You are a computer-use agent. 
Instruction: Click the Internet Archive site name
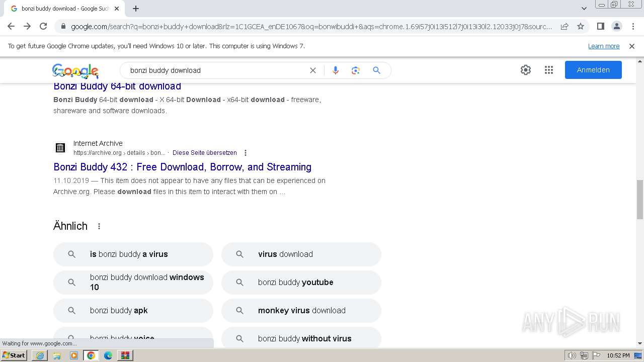98,143
